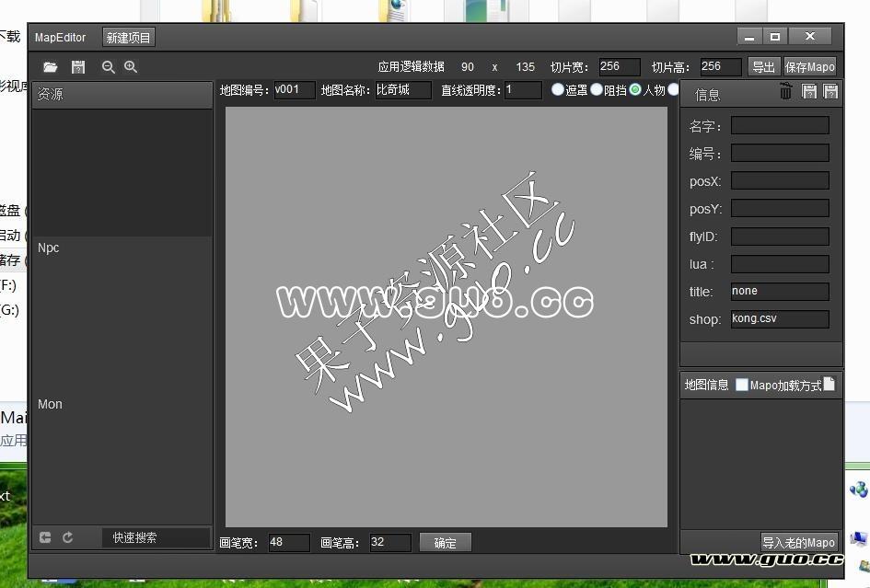The width and height of the screenshot is (870, 588).
Task: Click the open folder icon in the toolbar
Action: 51,67
